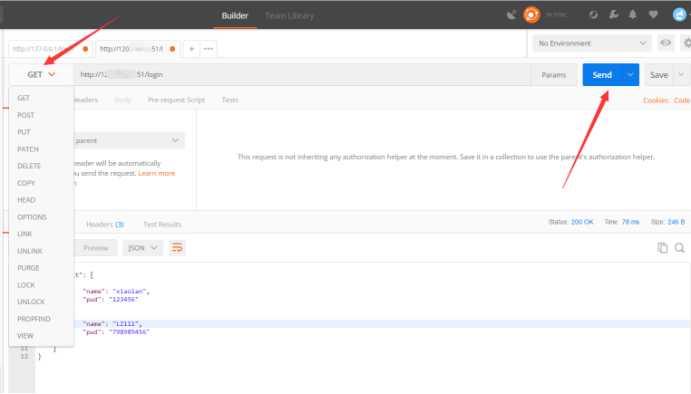Toggle line wrap icon in response toolbar
The width and height of the screenshot is (691, 394).
[177, 248]
